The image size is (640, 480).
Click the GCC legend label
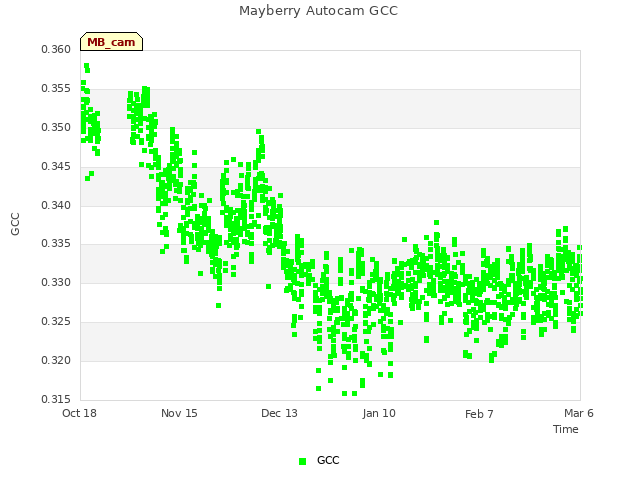point(328,460)
